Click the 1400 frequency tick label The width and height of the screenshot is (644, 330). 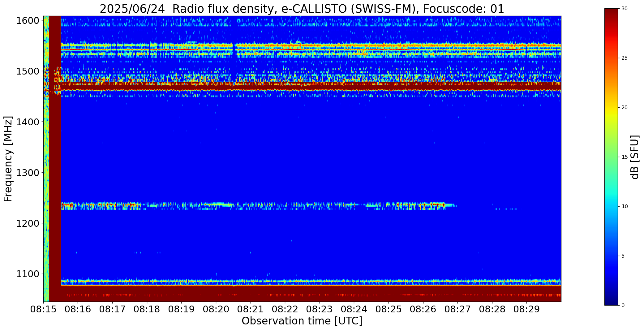[28, 122]
